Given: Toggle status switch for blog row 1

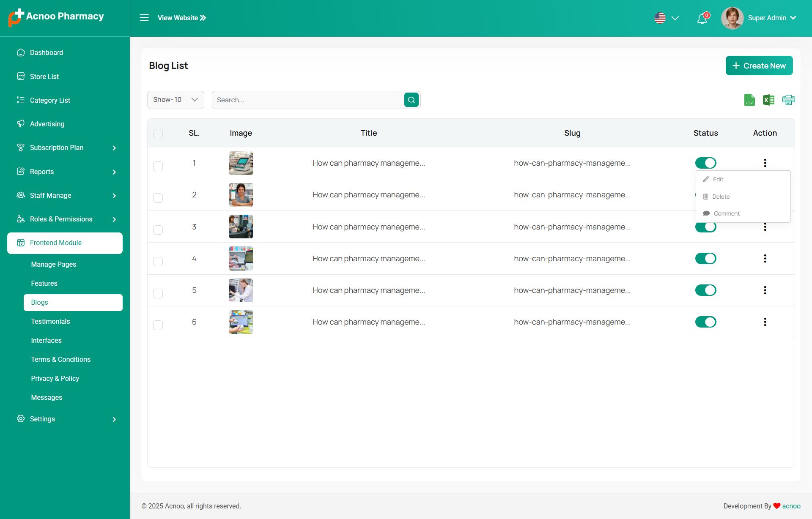Looking at the screenshot, I should pos(705,163).
